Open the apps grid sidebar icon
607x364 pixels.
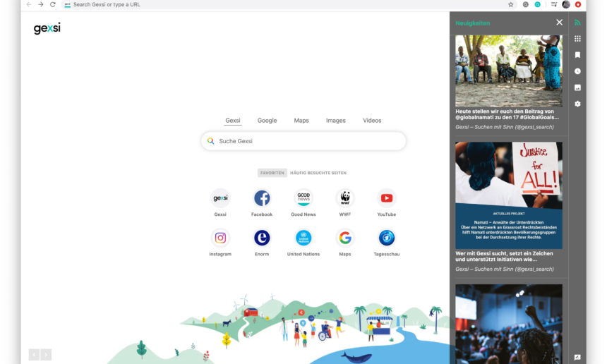(x=577, y=39)
